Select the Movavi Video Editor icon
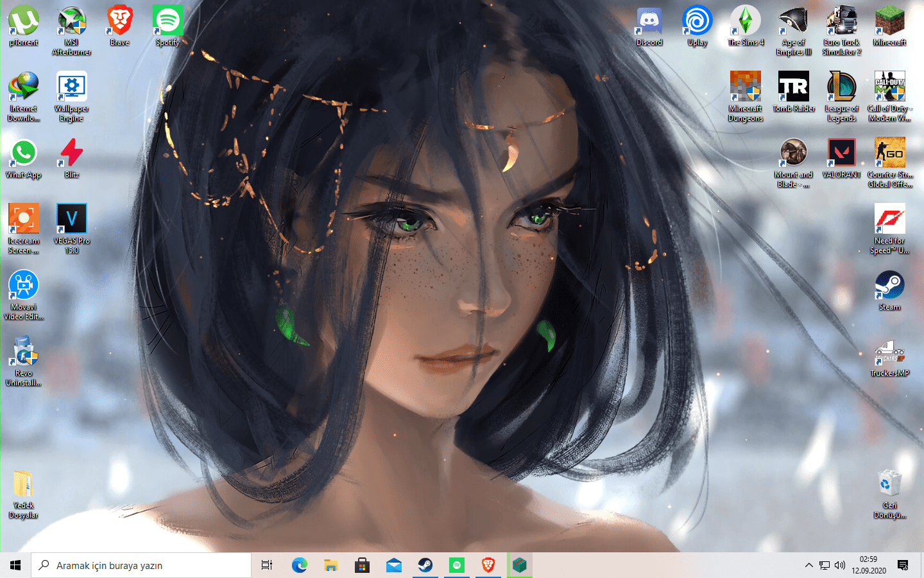The width and height of the screenshot is (924, 578). click(24, 295)
